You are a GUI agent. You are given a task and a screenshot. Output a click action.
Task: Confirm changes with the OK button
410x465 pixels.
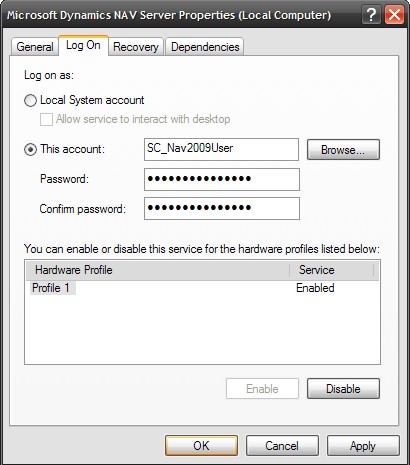201,446
